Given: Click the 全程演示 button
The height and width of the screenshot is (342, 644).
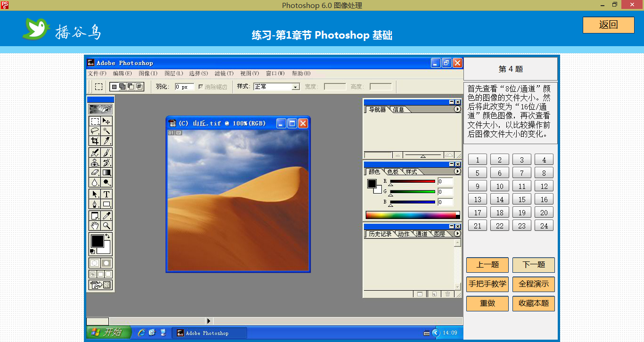Looking at the screenshot, I should 533,284.
